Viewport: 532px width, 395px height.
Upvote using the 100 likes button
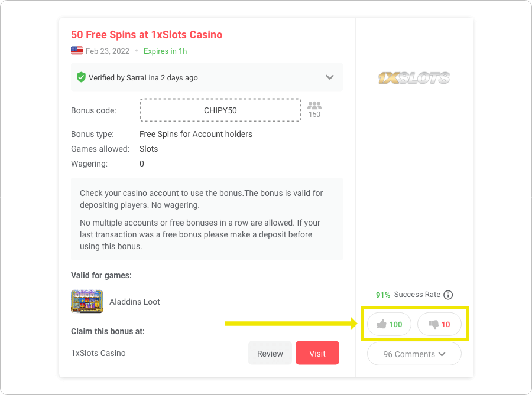point(389,324)
